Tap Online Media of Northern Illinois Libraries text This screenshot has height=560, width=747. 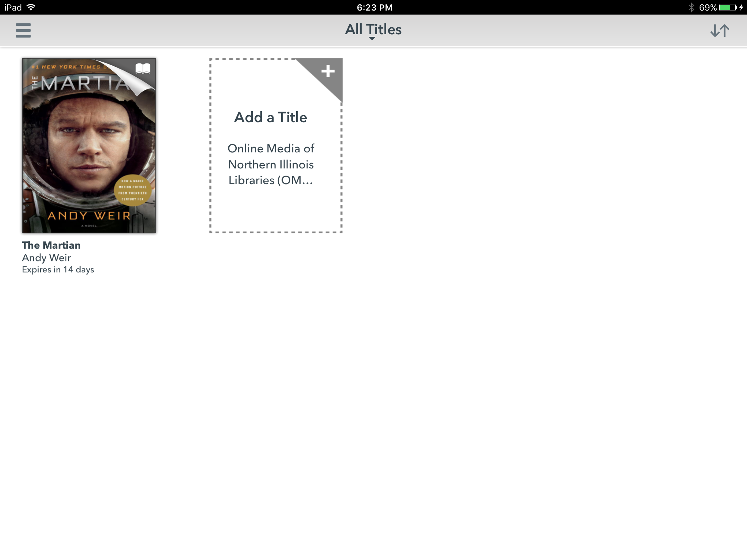(271, 164)
